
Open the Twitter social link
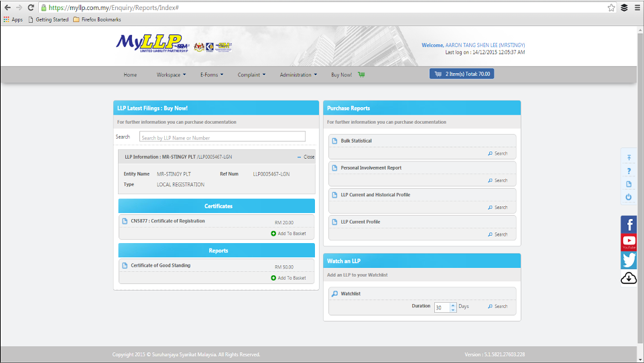629,261
